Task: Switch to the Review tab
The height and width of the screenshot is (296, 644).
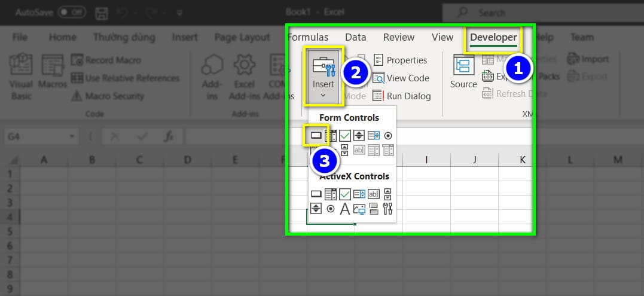Action: (399, 37)
